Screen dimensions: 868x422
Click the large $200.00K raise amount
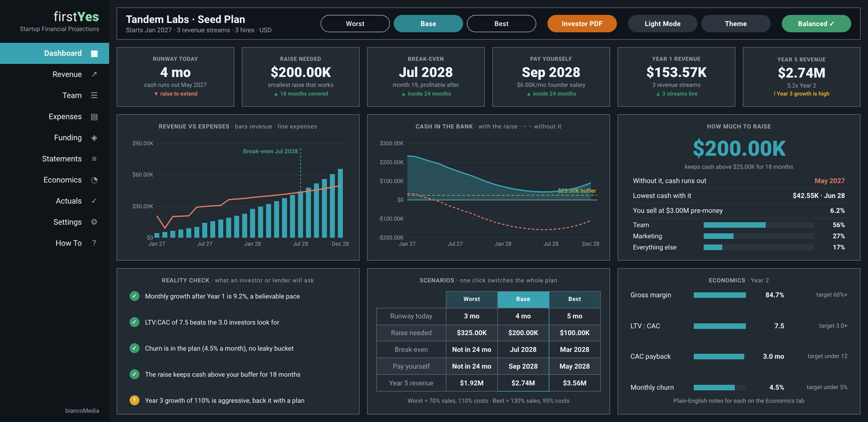click(739, 149)
